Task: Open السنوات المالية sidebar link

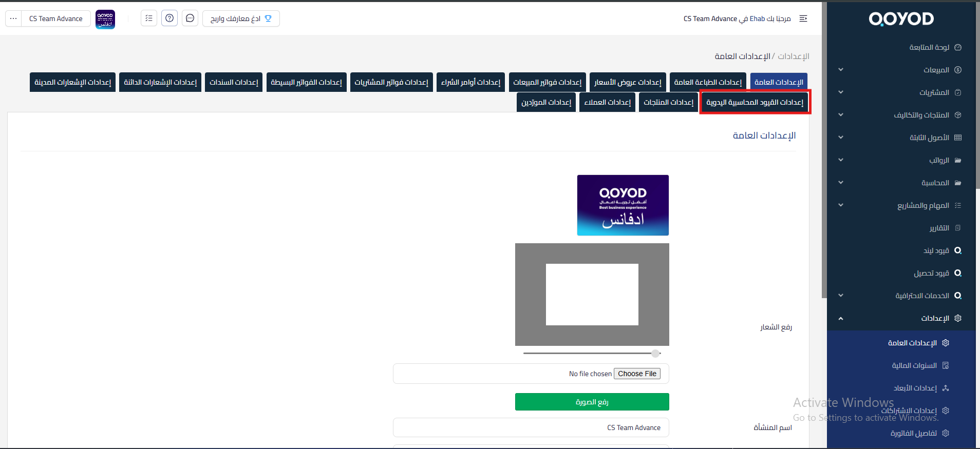Action: coord(914,365)
